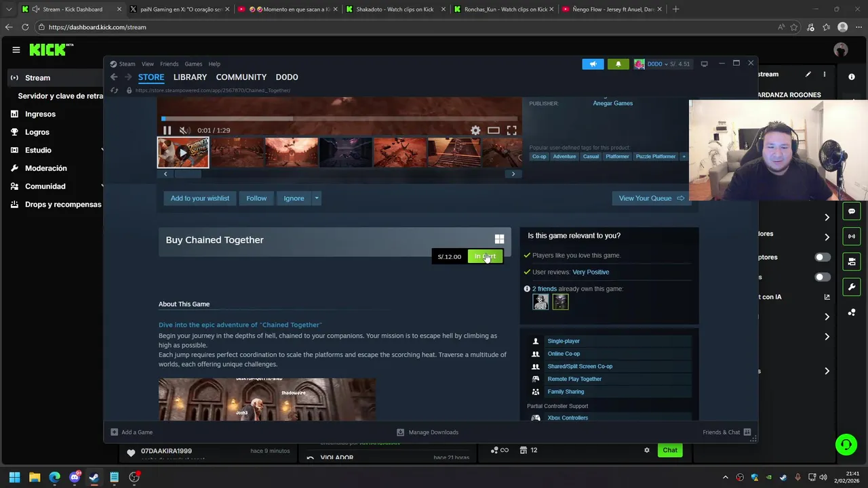Unmute the trailer's speaker icon
This screenshot has height=488, width=868.
184,130
